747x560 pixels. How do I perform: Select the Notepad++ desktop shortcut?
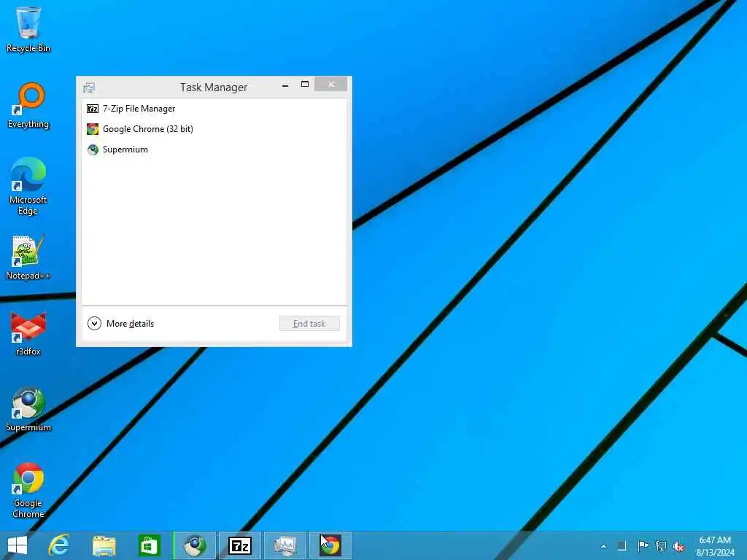pyautogui.click(x=28, y=257)
